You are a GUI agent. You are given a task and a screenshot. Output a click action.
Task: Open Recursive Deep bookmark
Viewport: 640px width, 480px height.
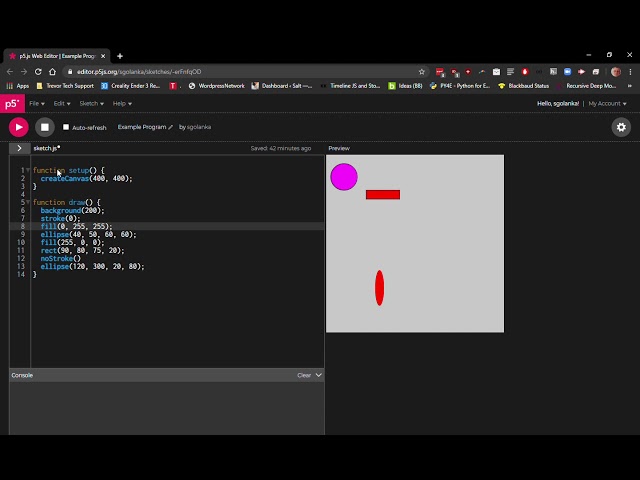click(x=587, y=86)
